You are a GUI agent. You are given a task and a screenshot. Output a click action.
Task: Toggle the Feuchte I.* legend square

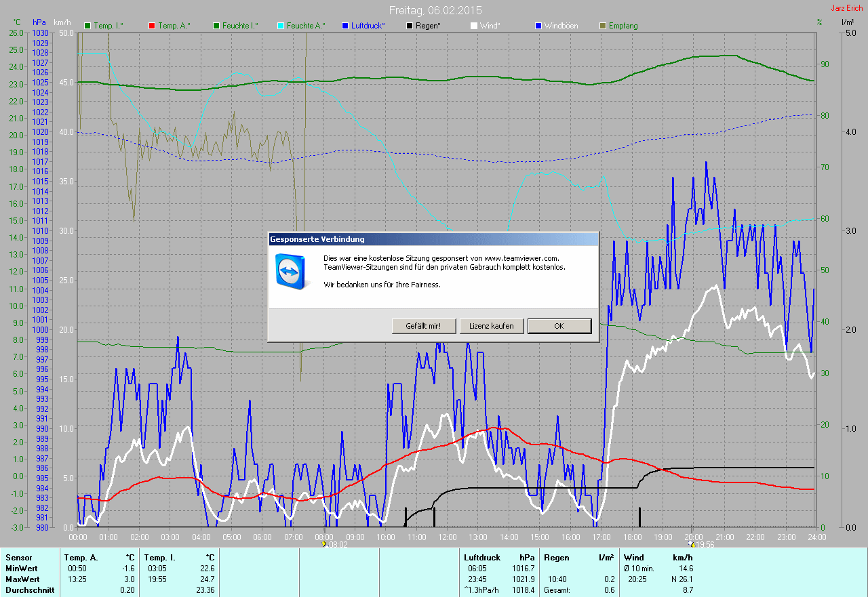[x=217, y=26]
